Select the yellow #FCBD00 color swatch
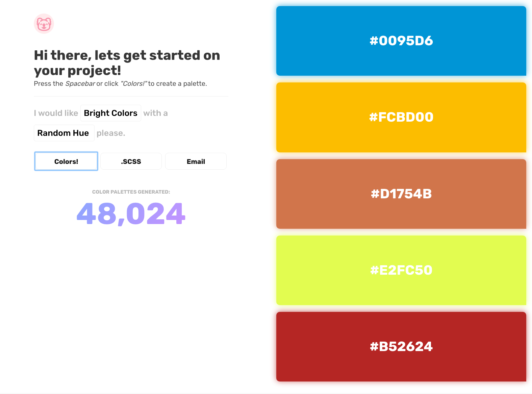The height and width of the screenshot is (394, 532). 401,117
